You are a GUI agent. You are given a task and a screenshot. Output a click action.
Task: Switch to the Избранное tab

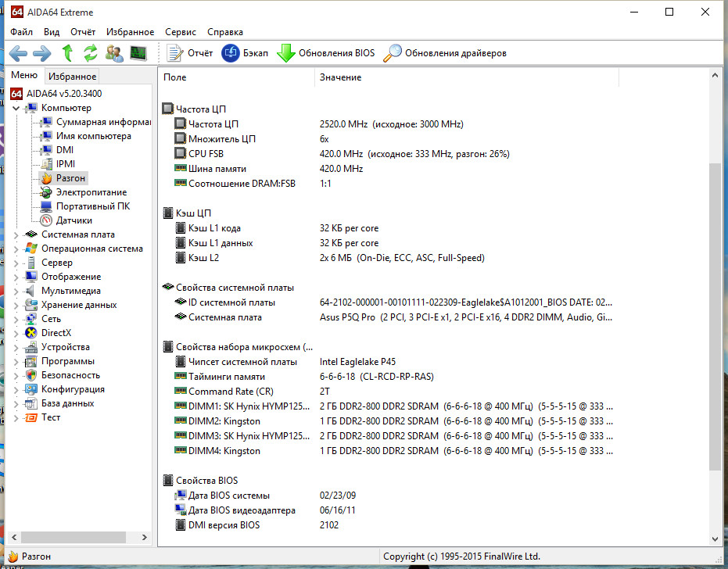tap(72, 77)
